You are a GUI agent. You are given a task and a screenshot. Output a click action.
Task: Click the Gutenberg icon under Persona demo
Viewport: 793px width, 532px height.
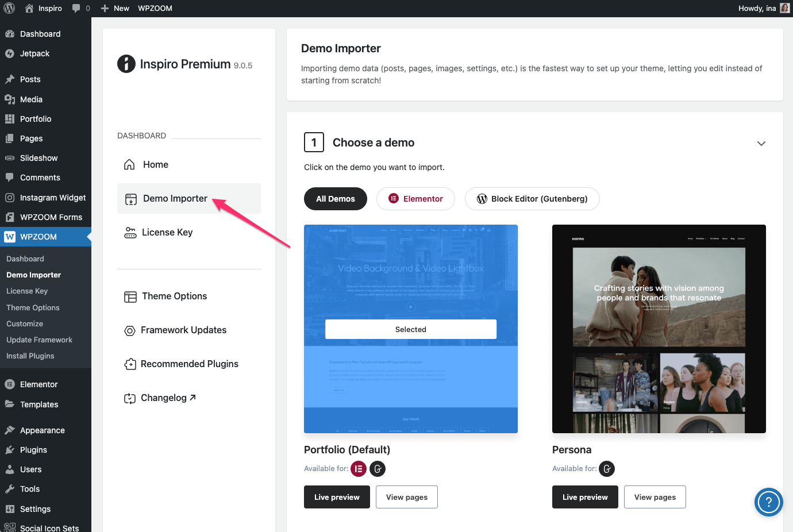[x=607, y=469]
